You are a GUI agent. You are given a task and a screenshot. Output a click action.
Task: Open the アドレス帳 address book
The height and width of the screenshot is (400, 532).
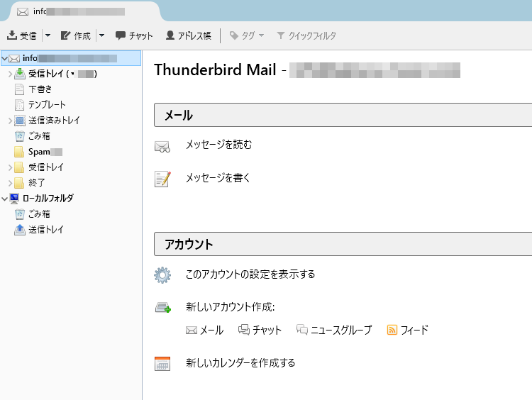188,35
